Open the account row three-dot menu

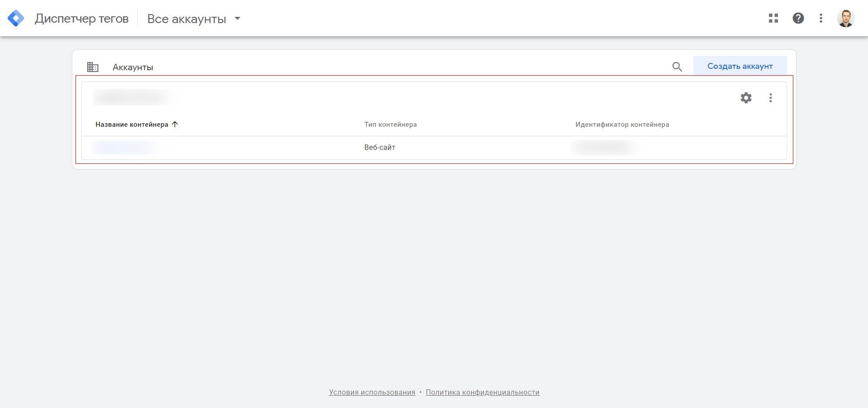click(x=771, y=98)
